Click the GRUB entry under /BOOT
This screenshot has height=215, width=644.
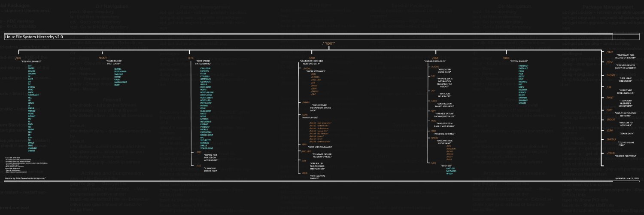pos(117,79)
